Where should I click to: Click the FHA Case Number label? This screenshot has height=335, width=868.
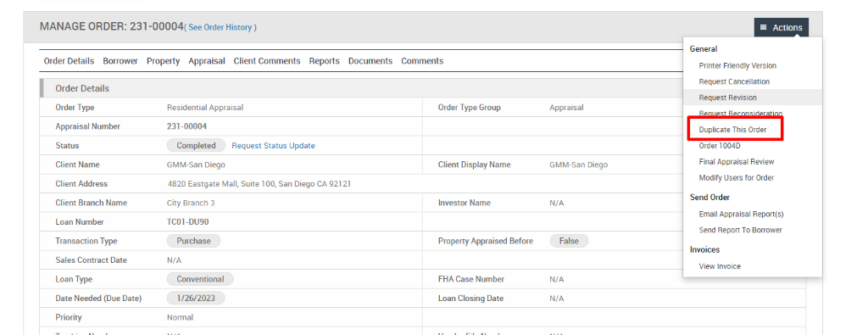[x=471, y=279]
